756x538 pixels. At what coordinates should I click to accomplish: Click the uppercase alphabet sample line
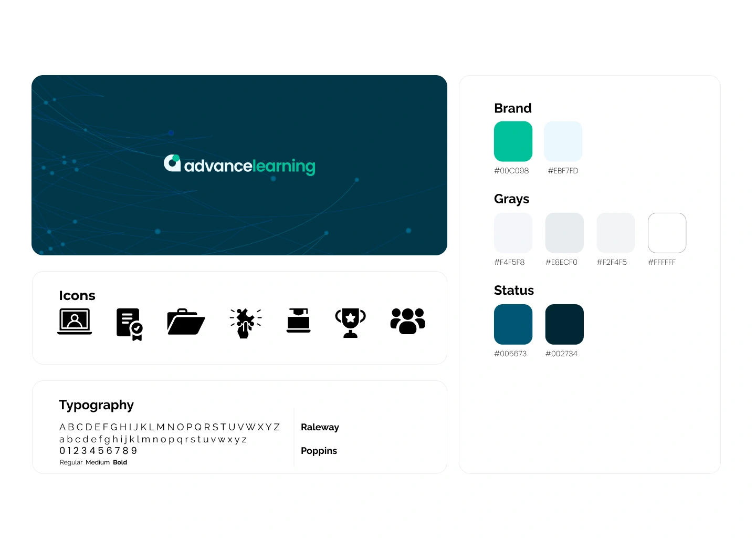(170, 427)
